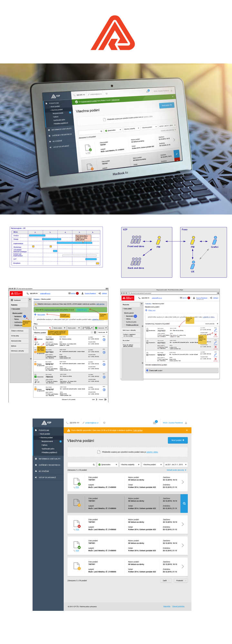
Task: Click blue circle arrow on row 7657651, left wireframe
Action: (x=104, y=340)
